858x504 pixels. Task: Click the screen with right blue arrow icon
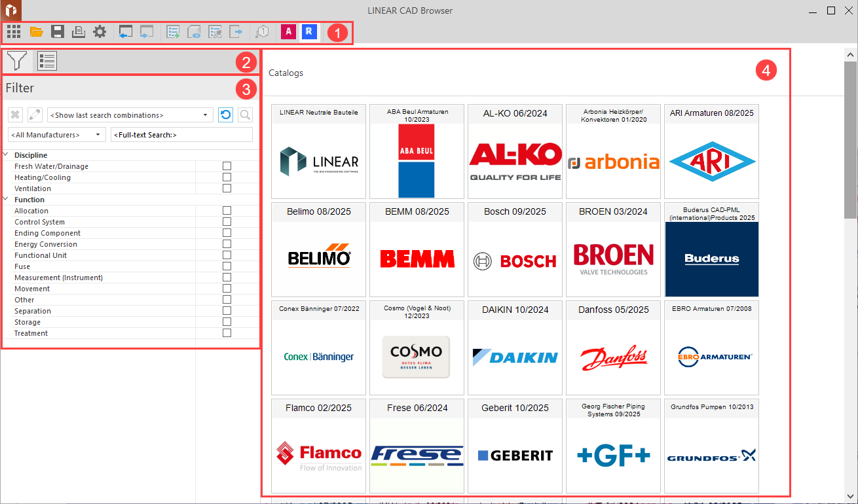(147, 31)
